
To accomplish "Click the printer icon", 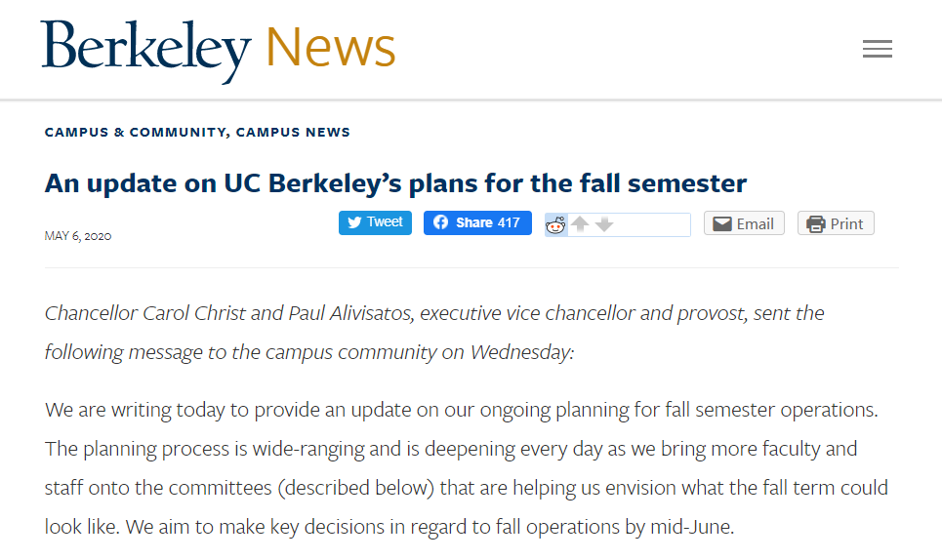I will pyautogui.click(x=815, y=223).
